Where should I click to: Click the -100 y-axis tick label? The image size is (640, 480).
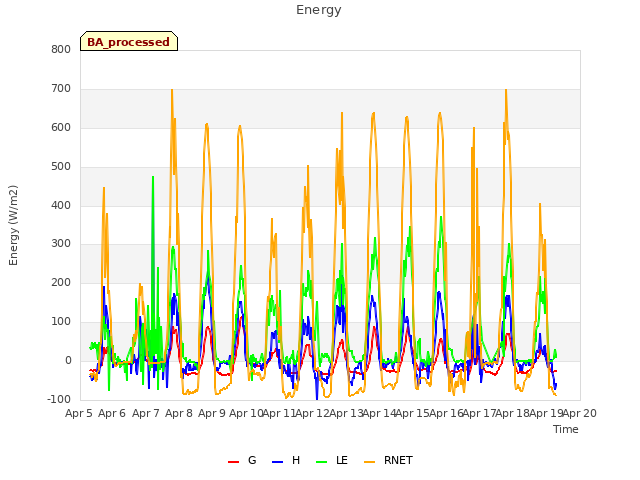tap(59, 400)
